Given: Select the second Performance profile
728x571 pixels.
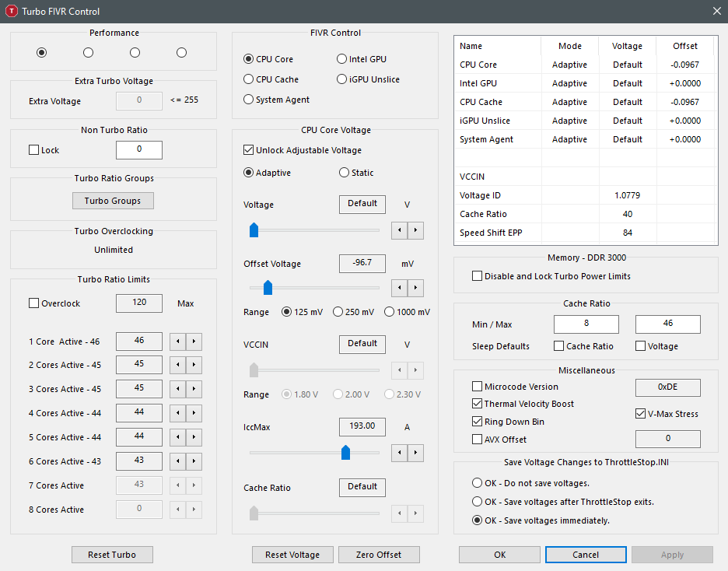Looking at the screenshot, I should (88, 52).
